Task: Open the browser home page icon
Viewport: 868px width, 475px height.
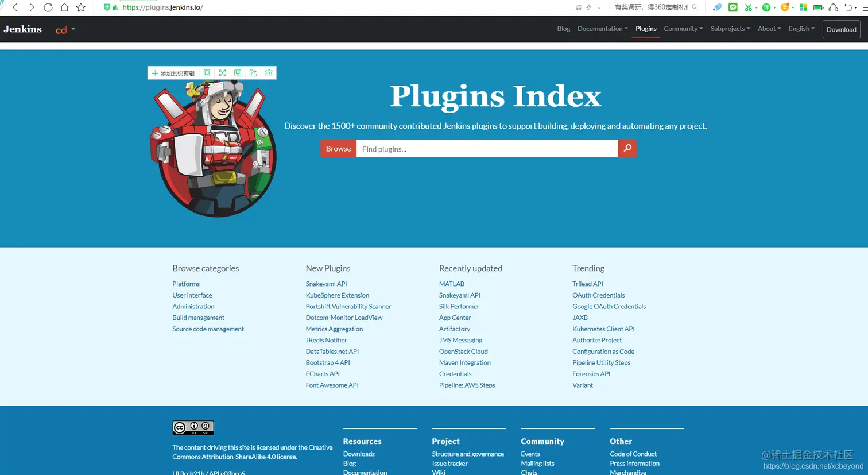Action: (64, 7)
